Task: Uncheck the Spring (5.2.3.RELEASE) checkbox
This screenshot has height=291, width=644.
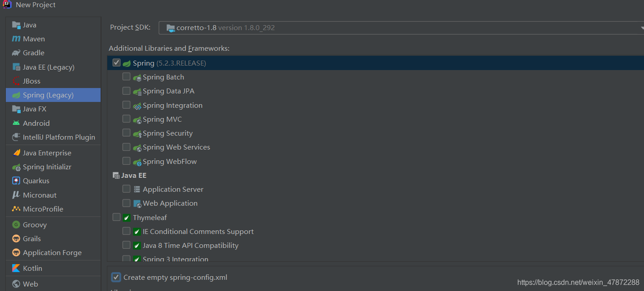Action: pyautogui.click(x=116, y=63)
